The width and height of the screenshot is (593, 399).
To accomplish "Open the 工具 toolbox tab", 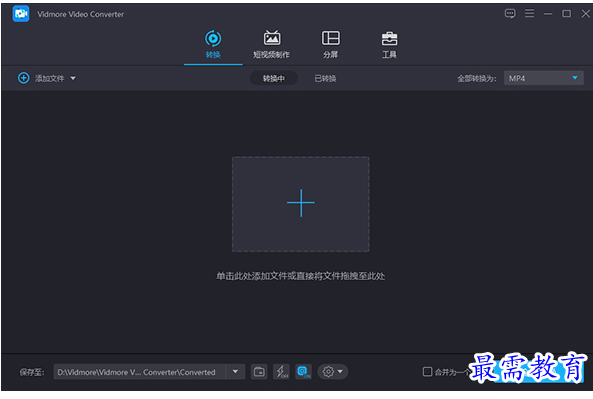I will (x=389, y=45).
